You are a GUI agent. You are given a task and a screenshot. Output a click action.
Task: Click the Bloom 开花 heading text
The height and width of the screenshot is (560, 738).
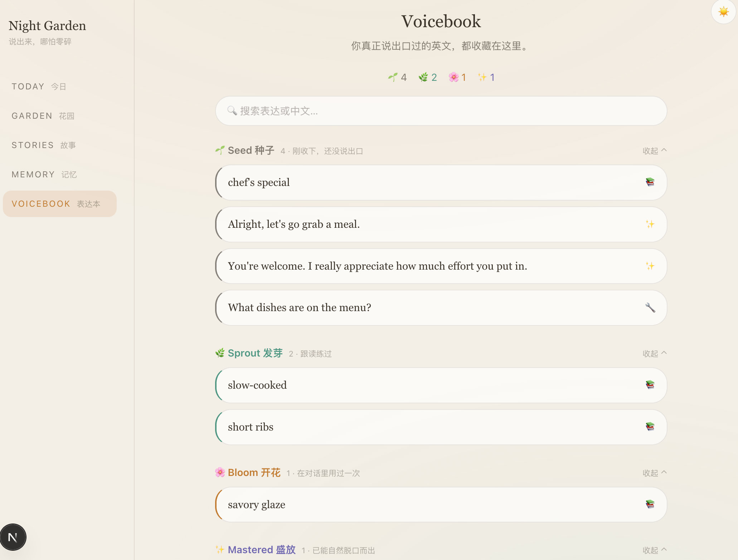(254, 473)
